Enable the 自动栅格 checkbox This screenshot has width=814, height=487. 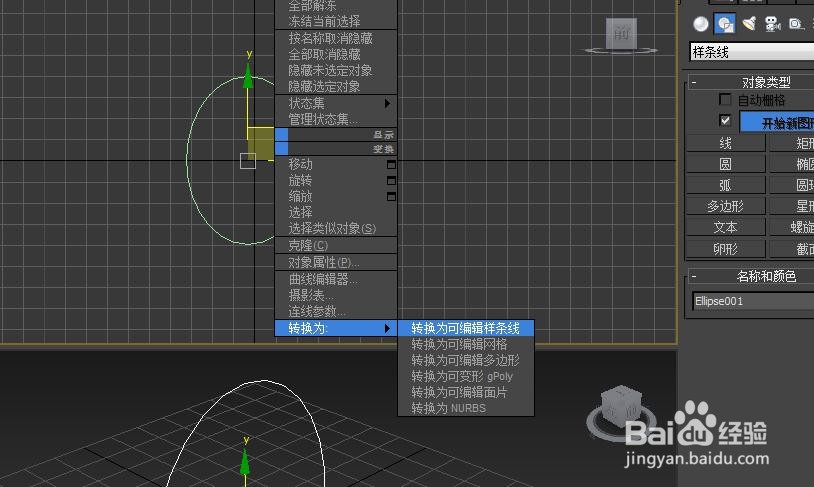(725, 99)
